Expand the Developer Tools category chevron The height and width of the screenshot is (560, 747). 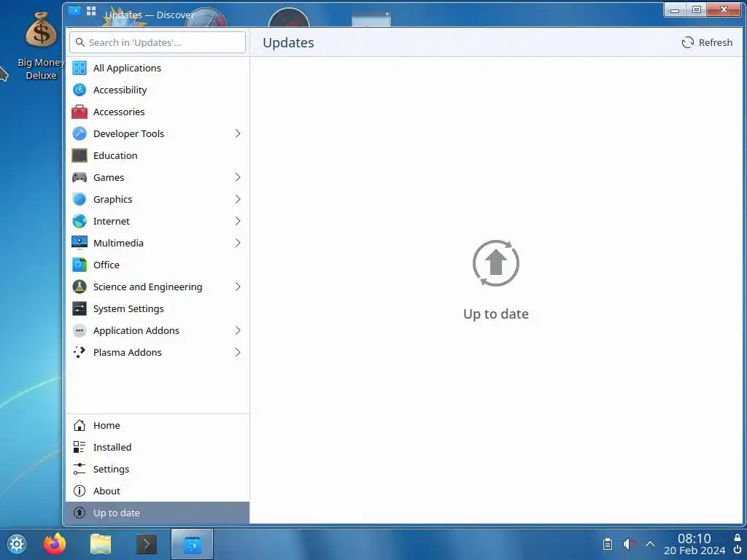238,134
